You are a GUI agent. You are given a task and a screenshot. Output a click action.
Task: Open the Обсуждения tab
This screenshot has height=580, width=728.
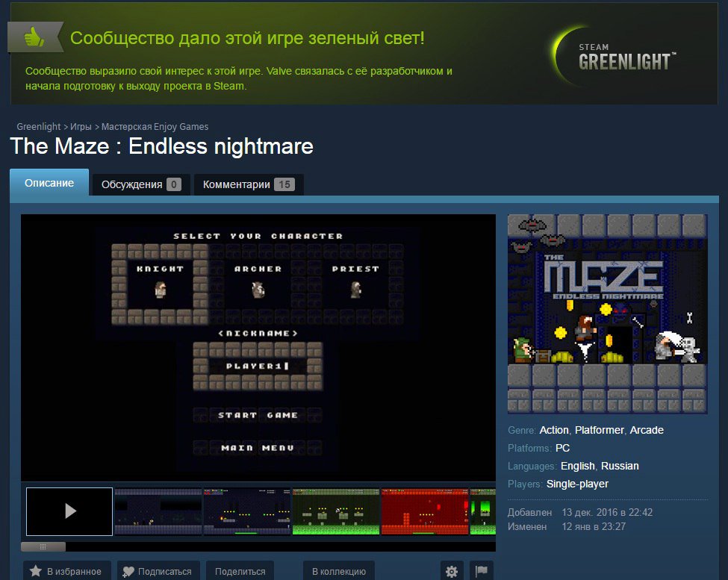141,184
